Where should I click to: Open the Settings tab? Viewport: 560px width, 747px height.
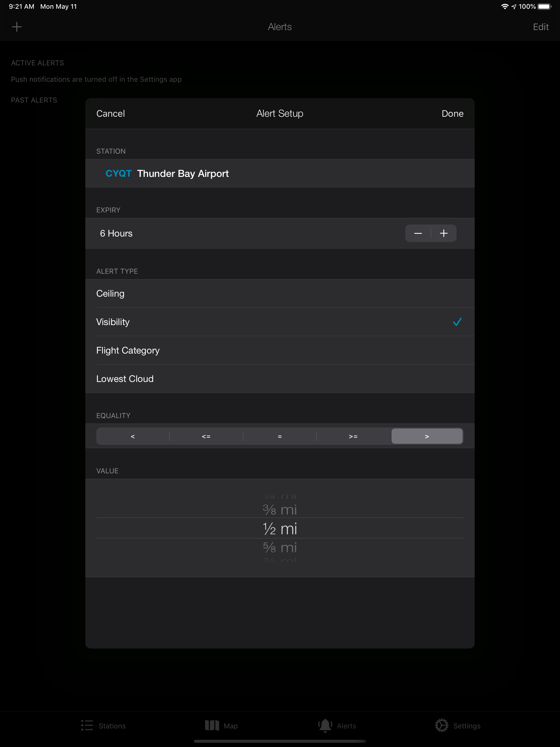tap(458, 726)
